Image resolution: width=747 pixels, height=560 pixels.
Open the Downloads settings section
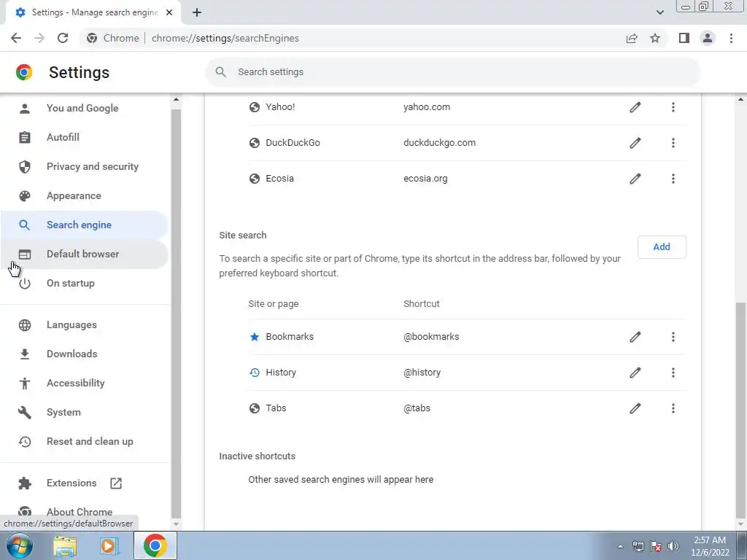(85, 354)
